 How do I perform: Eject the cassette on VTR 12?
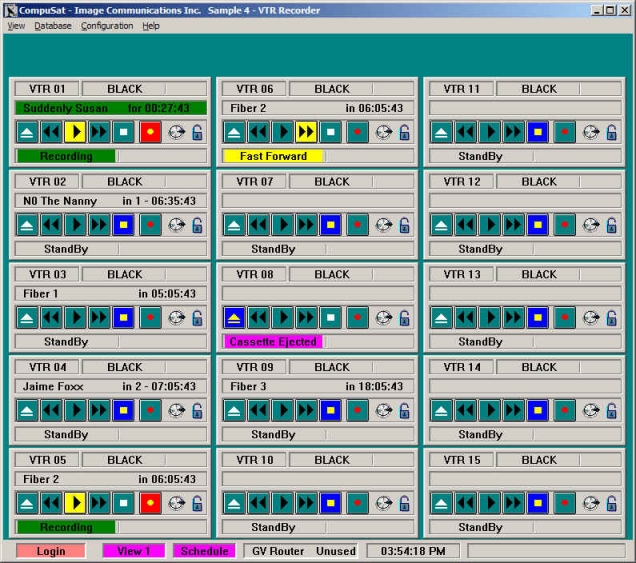442,225
